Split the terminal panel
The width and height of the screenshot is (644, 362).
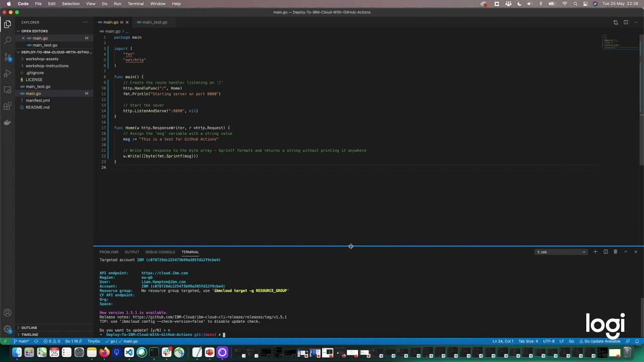[x=605, y=252]
